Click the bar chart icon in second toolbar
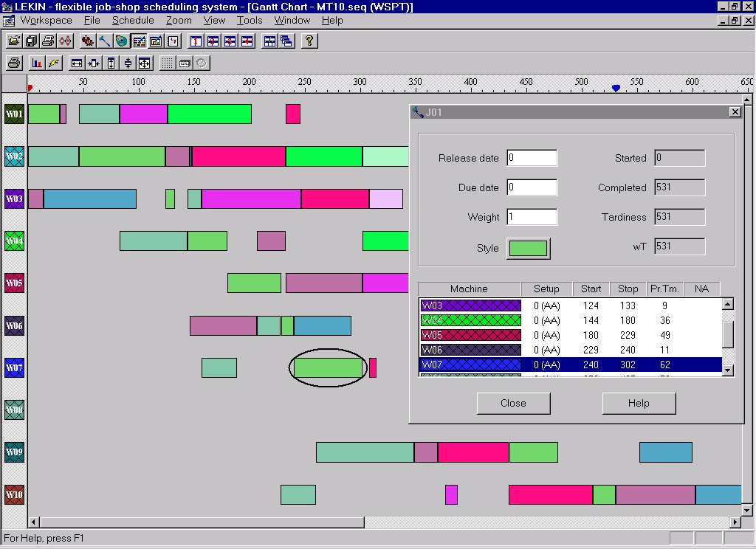Image resolution: width=756 pixels, height=549 pixels. [x=36, y=63]
